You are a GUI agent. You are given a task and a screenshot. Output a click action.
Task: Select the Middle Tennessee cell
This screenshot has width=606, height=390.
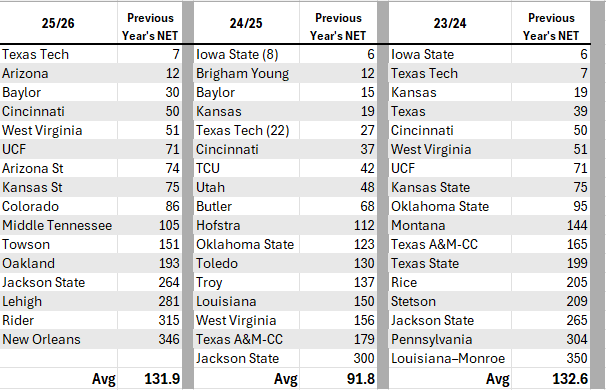58,225
